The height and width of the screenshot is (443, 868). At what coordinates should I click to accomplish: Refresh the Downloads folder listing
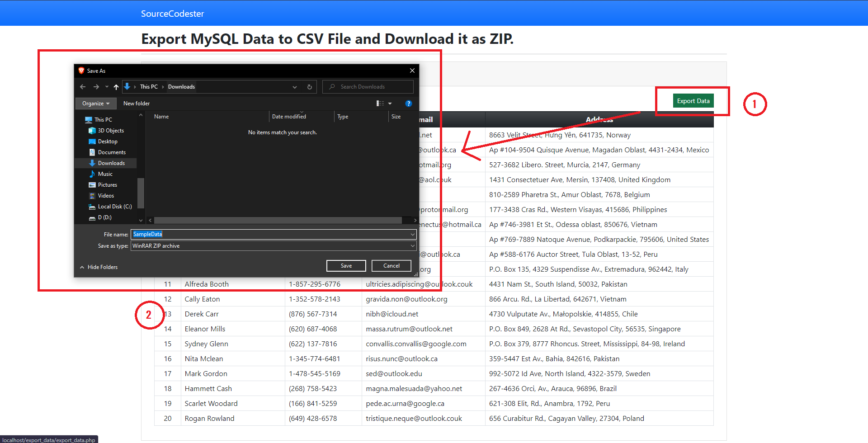tap(310, 87)
